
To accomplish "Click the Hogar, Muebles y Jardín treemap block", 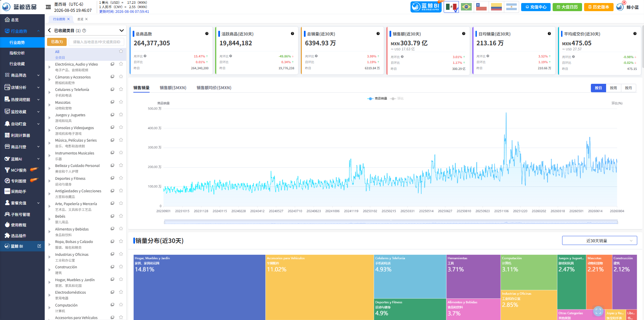I will [x=199, y=287].
